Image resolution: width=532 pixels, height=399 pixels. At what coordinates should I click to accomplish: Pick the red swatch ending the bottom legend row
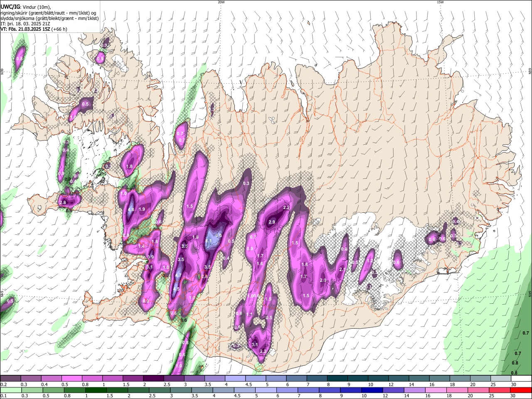tap(521, 390)
